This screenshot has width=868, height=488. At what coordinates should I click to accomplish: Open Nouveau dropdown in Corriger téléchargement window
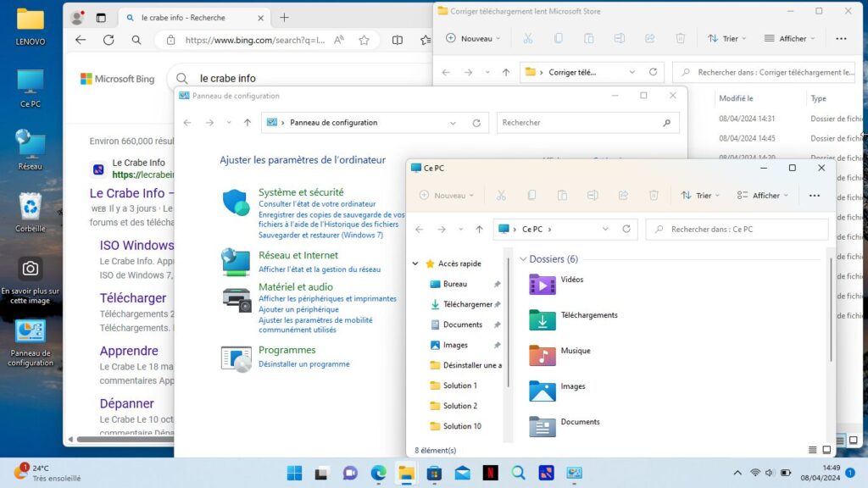pyautogui.click(x=473, y=39)
